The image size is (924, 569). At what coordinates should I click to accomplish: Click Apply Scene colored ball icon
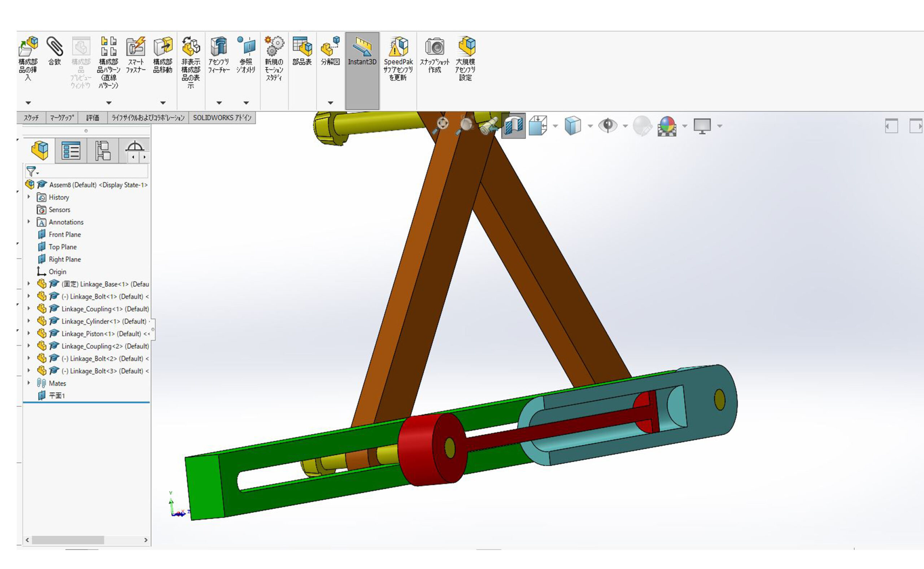coord(667,126)
